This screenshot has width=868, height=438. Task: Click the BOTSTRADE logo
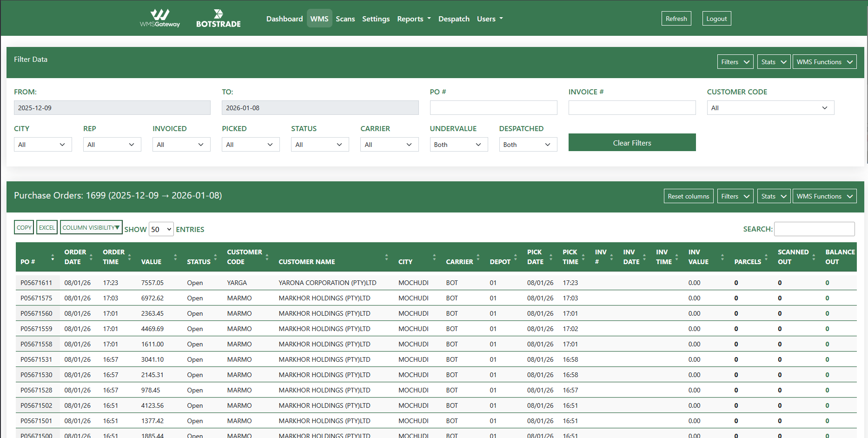coord(218,18)
